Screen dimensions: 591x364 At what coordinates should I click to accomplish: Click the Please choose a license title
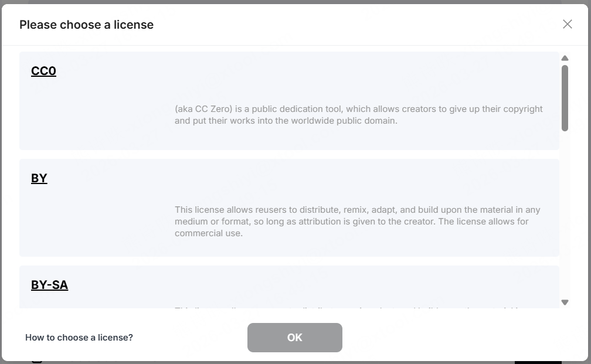[87, 25]
